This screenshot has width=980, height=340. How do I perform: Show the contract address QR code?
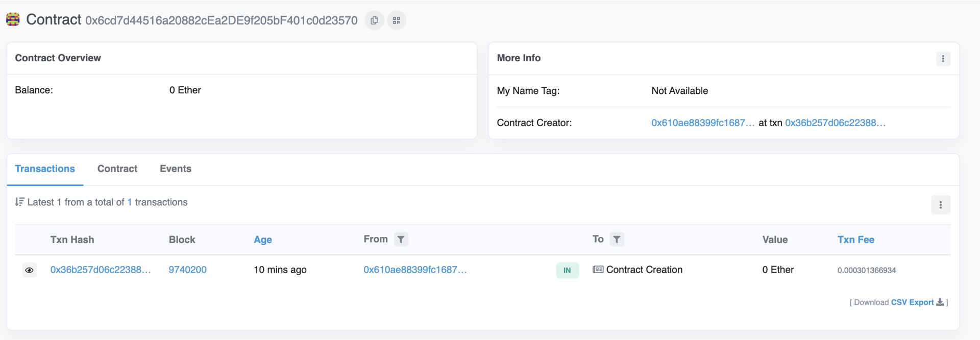click(397, 20)
